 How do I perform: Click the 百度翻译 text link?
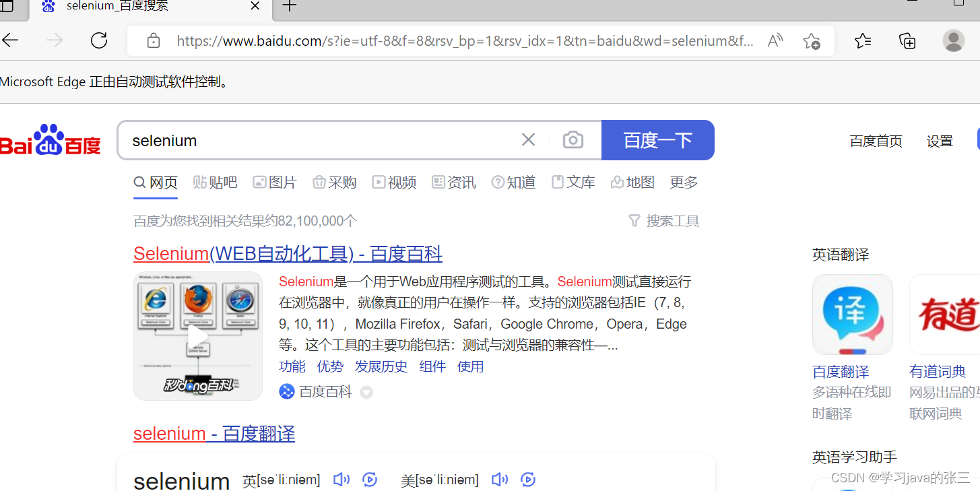(x=841, y=372)
